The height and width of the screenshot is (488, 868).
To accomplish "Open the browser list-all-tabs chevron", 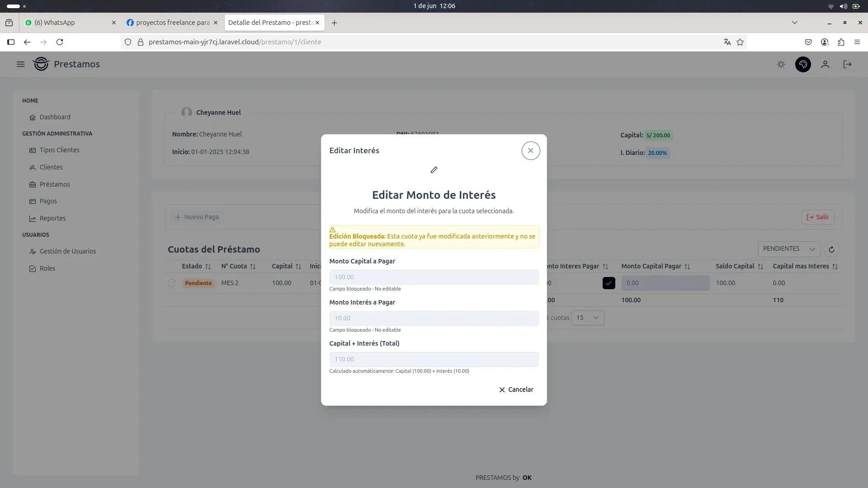I will 794,23.
